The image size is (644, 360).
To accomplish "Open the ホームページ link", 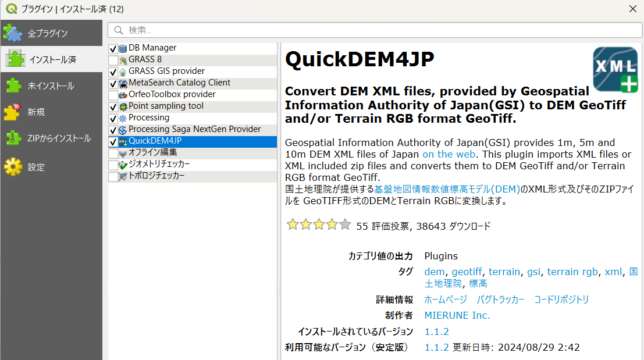I will (x=446, y=300).
